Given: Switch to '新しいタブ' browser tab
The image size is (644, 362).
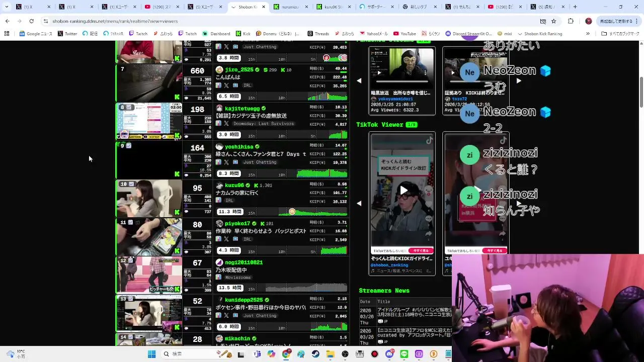Looking at the screenshot, I should pos(419,7).
